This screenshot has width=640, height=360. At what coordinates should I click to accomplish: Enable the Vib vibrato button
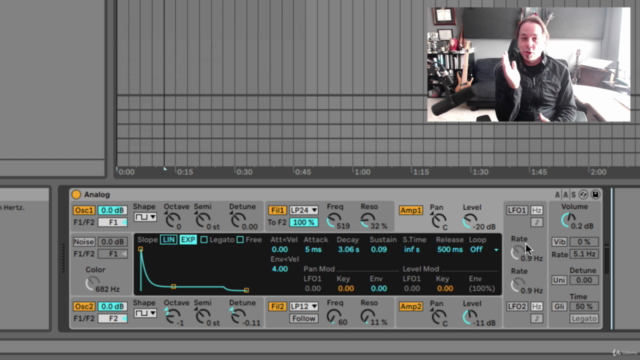(x=559, y=242)
